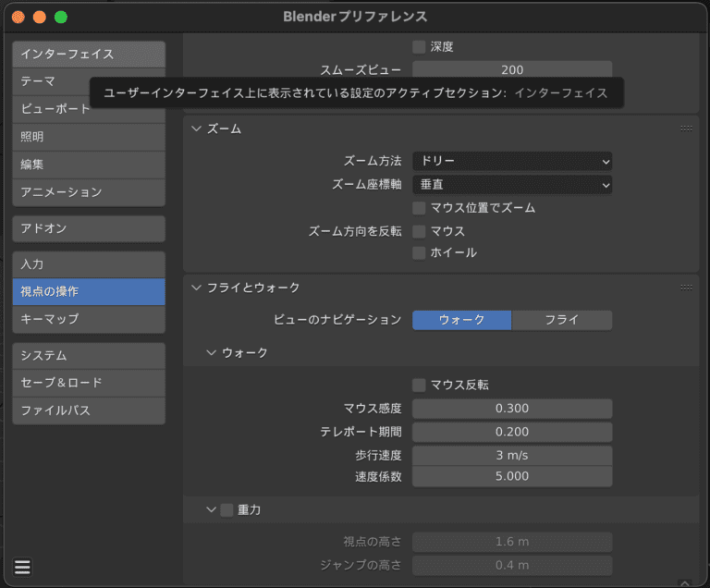Click the ビューのナビゲーション label
The width and height of the screenshot is (710, 588).
[337, 320]
